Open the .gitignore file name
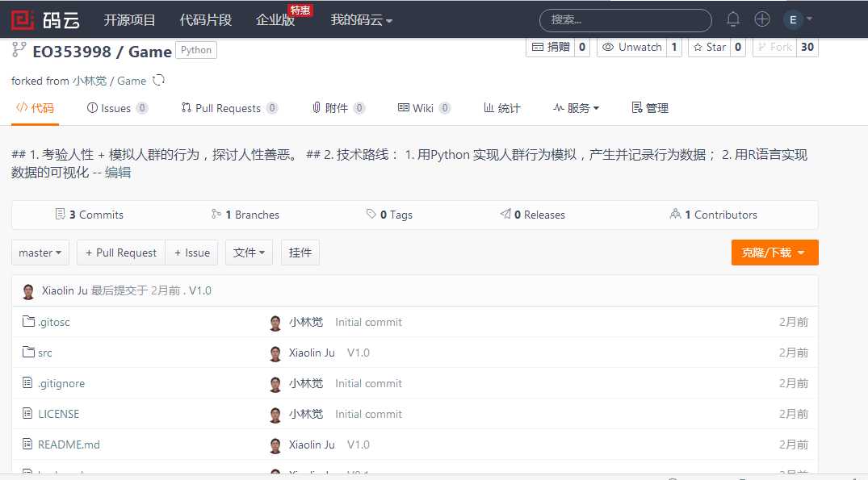The width and height of the screenshot is (868, 480). click(x=61, y=383)
